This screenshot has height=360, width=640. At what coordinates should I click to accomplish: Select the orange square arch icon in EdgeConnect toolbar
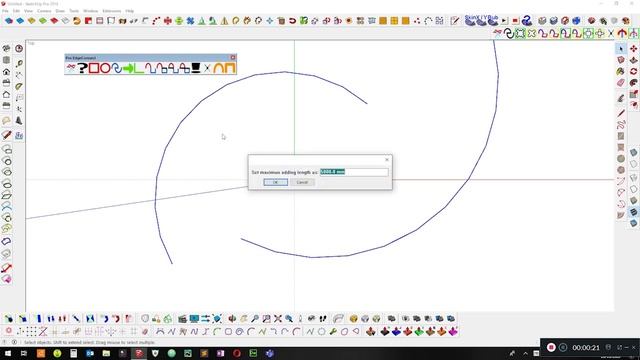tap(230, 68)
